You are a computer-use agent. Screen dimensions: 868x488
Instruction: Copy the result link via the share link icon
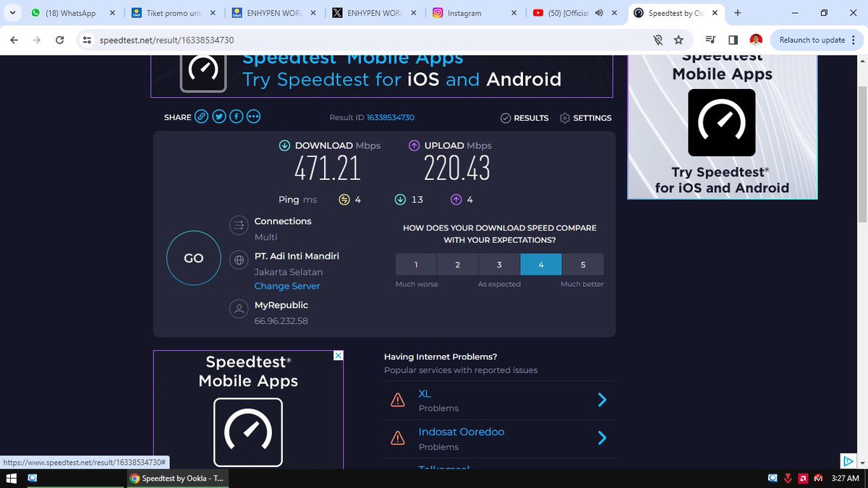point(201,117)
